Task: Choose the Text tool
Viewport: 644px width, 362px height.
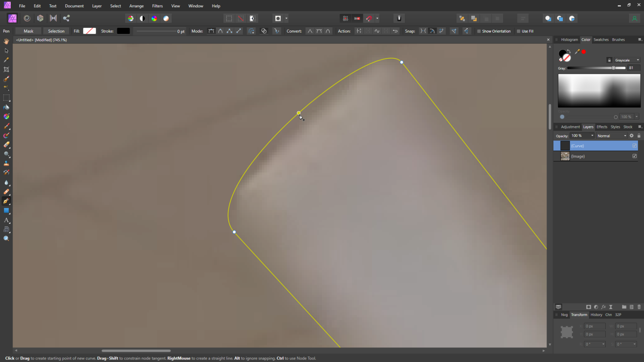Action: pos(6,220)
